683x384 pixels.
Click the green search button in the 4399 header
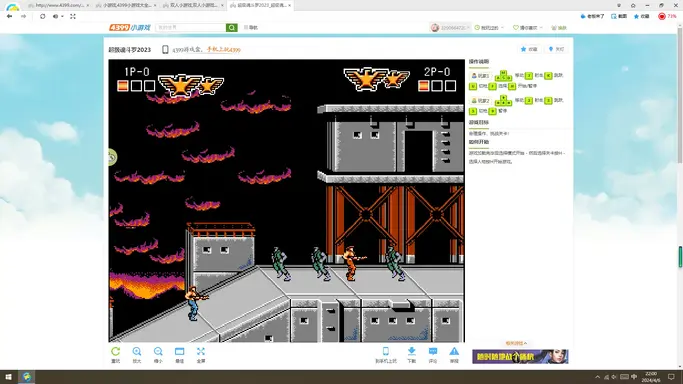pos(232,27)
